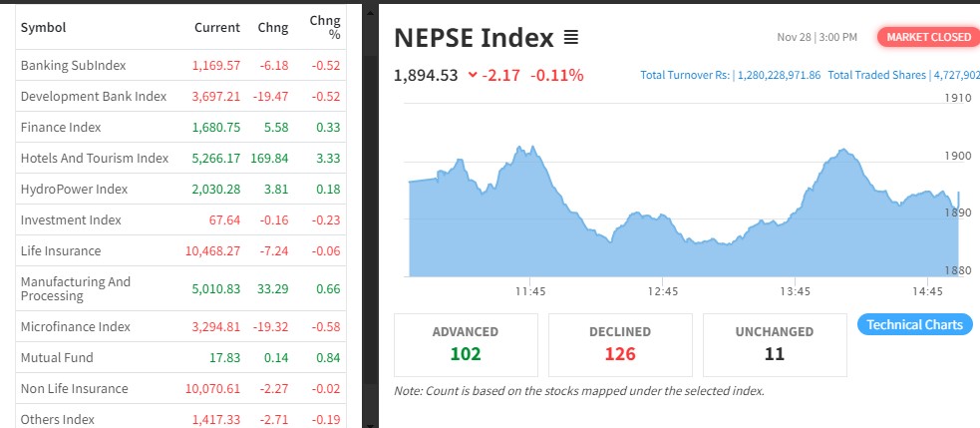The image size is (980, 428).
Task: Open the menu icon beside NEPSE Index
Action: [571, 38]
